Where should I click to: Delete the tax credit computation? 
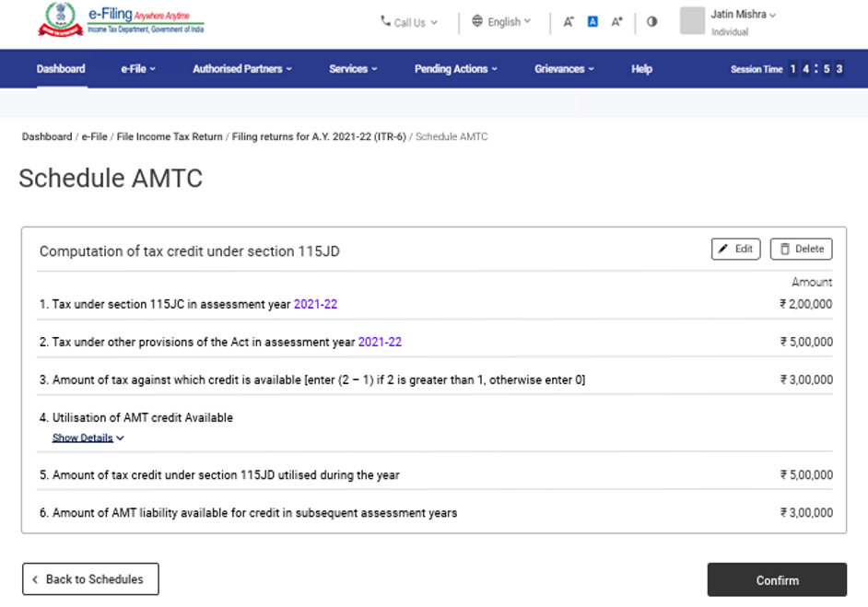coord(801,249)
